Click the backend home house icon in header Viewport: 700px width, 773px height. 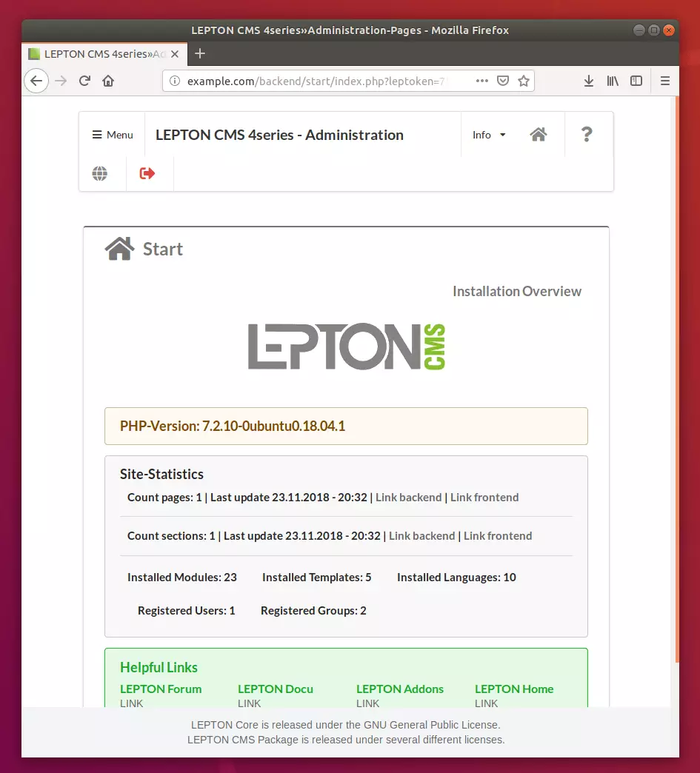539,134
